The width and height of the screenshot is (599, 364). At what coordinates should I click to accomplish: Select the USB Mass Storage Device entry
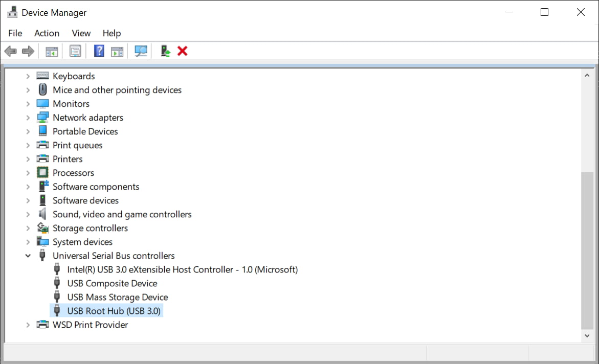[117, 297]
